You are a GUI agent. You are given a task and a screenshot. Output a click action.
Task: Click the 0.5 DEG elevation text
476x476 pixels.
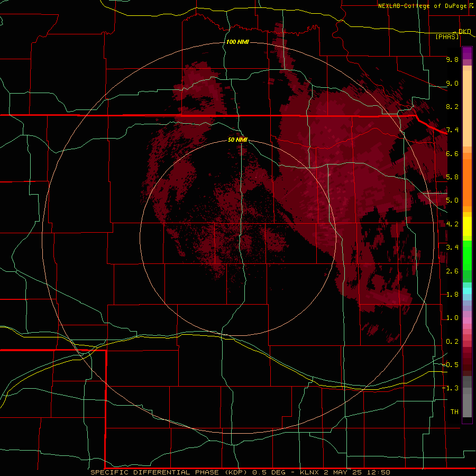coord(269,472)
